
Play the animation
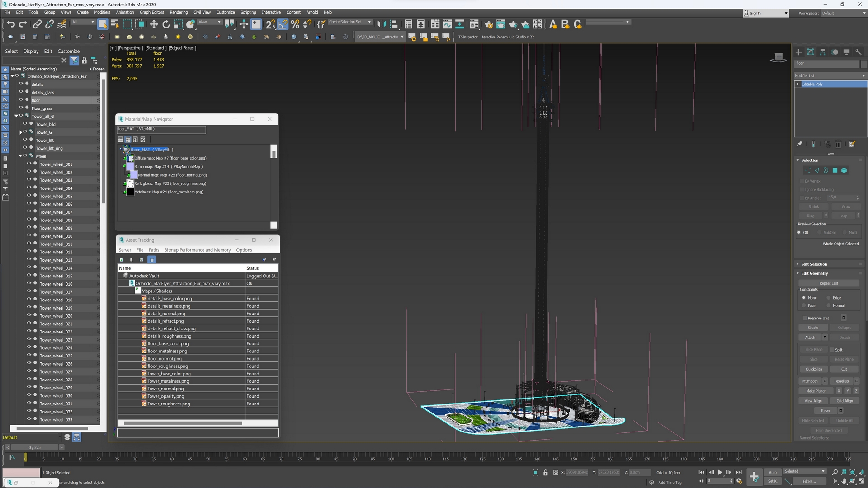pyautogui.click(x=720, y=472)
